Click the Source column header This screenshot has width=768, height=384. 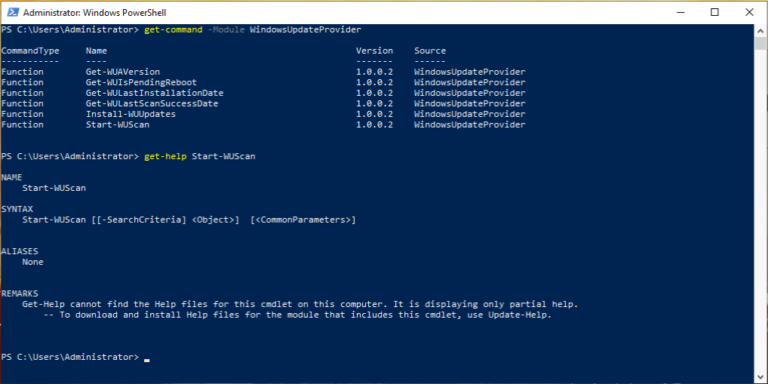pos(430,50)
